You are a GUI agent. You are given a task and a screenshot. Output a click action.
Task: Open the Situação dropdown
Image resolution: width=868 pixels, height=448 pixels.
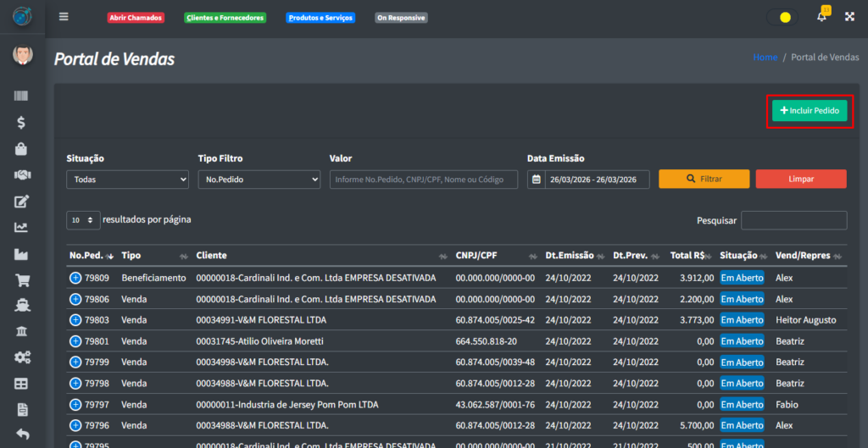click(x=127, y=180)
